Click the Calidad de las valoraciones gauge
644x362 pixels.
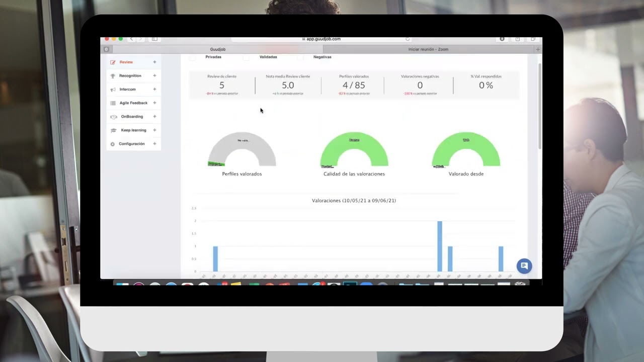(354, 149)
